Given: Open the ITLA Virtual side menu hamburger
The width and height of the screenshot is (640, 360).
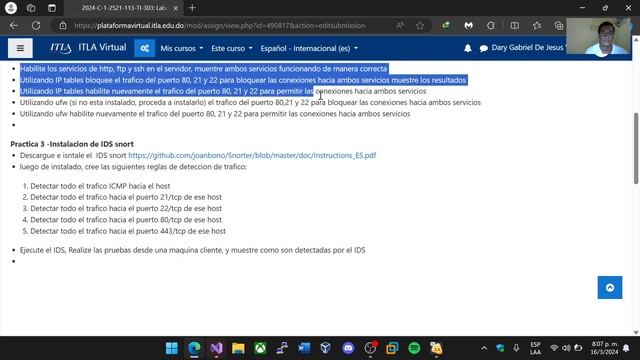Looking at the screenshot, I should pyautogui.click(x=20, y=48).
